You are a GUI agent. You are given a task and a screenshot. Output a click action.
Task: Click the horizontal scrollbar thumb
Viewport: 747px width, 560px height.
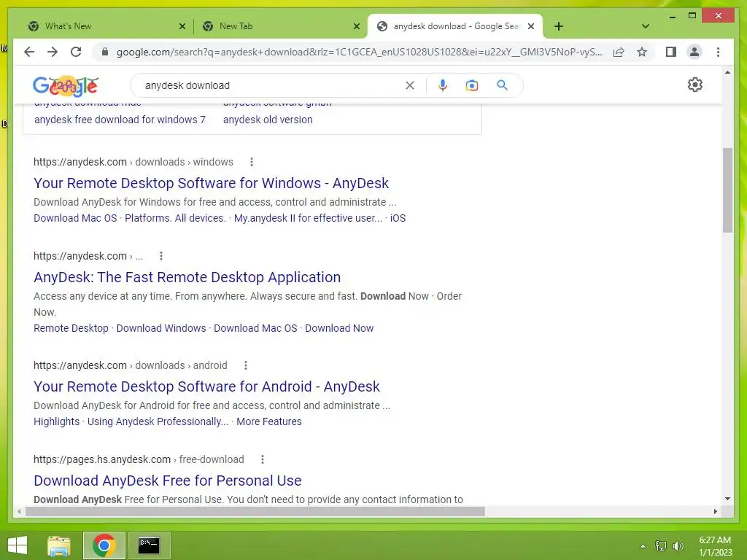point(255,511)
